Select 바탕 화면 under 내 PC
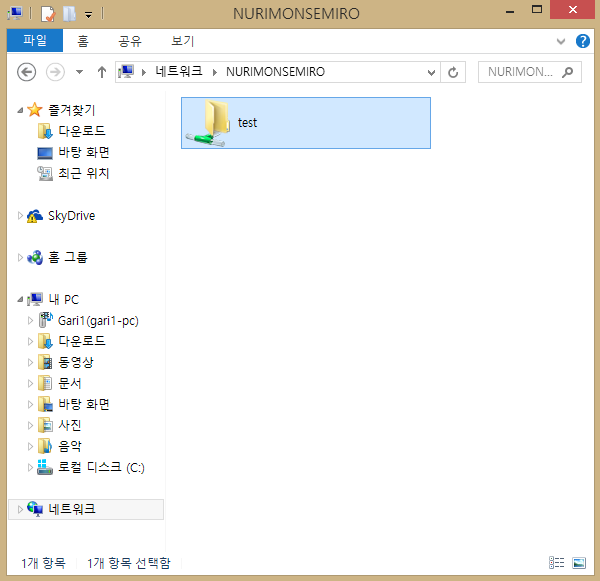 coord(73,404)
